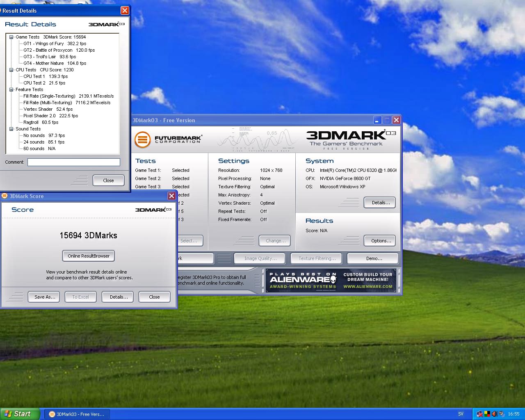The height and width of the screenshot is (420, 525).
Task: Select the Ragtroll result row
Action: [x=41, y=122]
